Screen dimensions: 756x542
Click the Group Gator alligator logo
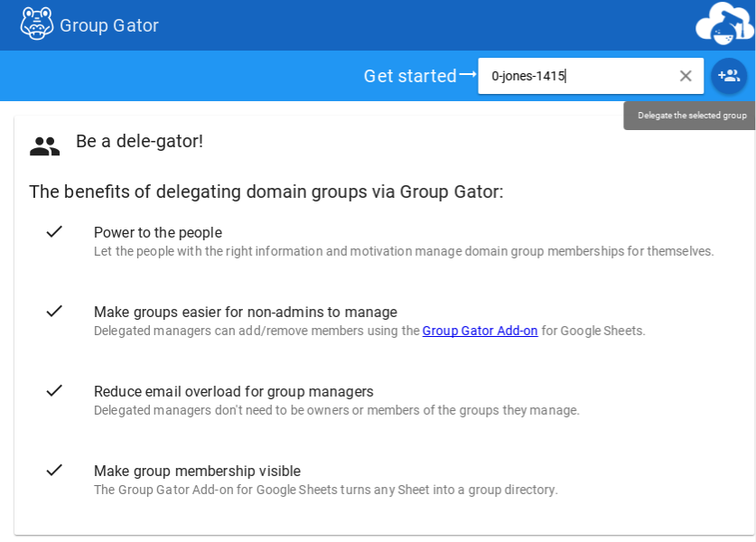(37, 24)
